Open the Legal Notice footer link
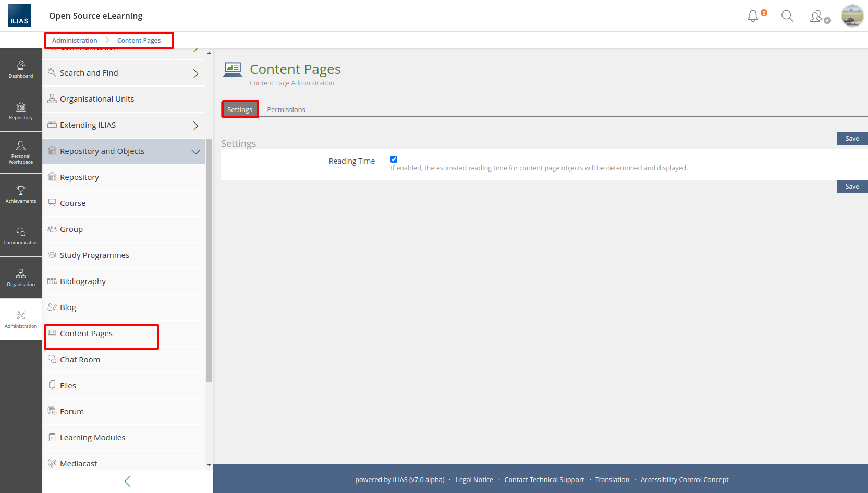This screenshot has width=868, height=493. coord(474,480)
